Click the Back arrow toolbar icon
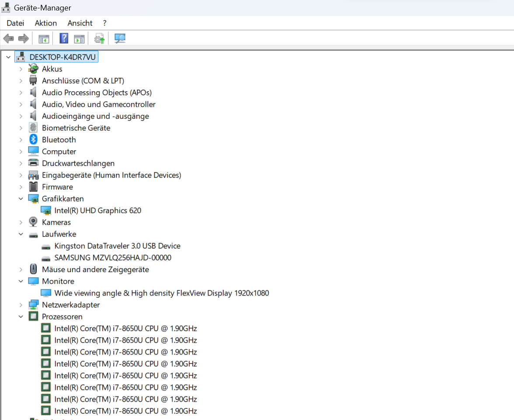 pyautogui.click(x=9, y=38)
